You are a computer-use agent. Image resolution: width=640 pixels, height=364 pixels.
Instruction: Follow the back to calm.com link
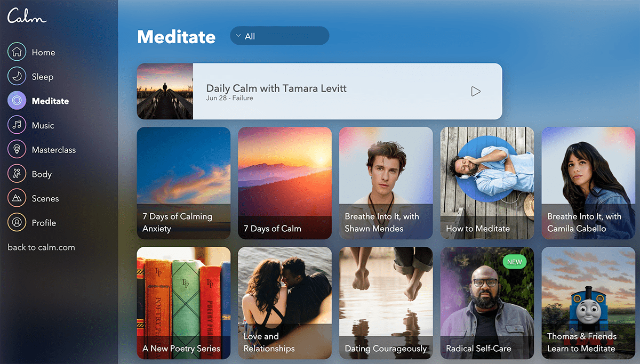coord(41,247)
